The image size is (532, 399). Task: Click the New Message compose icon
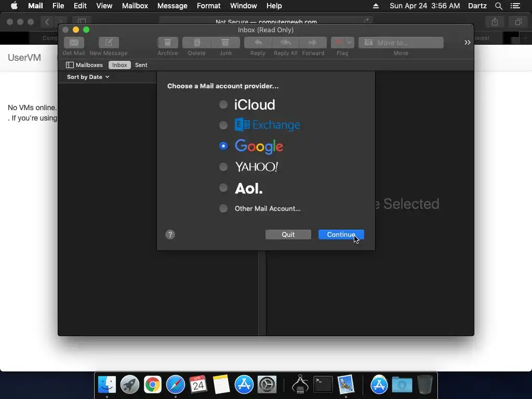(x=109, y=43)
